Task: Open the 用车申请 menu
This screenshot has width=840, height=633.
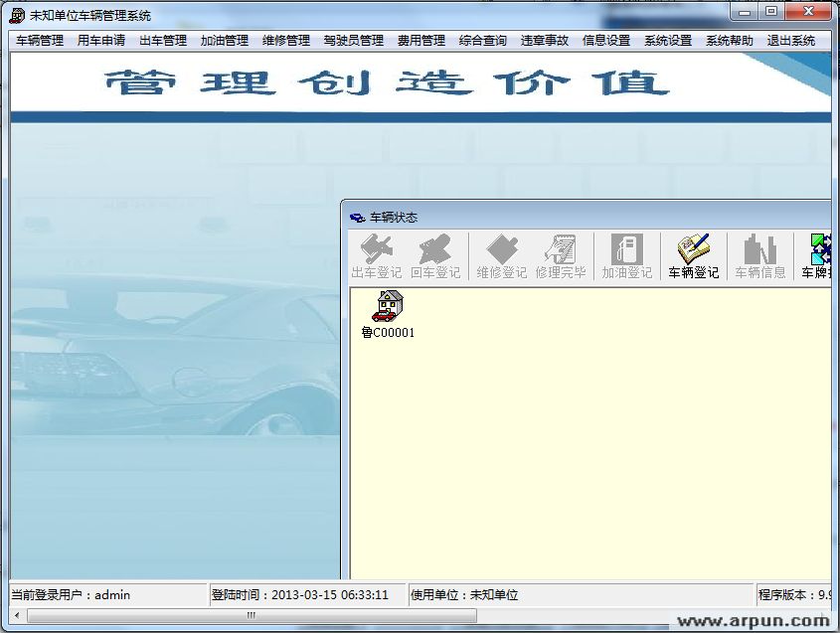Action: (101, 41)
